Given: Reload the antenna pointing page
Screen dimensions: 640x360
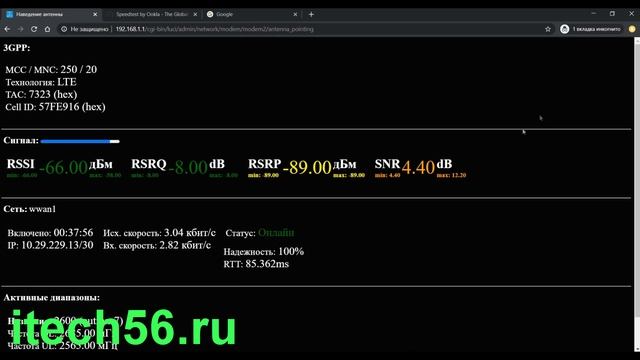Looking at the screenshot, I should point(34,29).
